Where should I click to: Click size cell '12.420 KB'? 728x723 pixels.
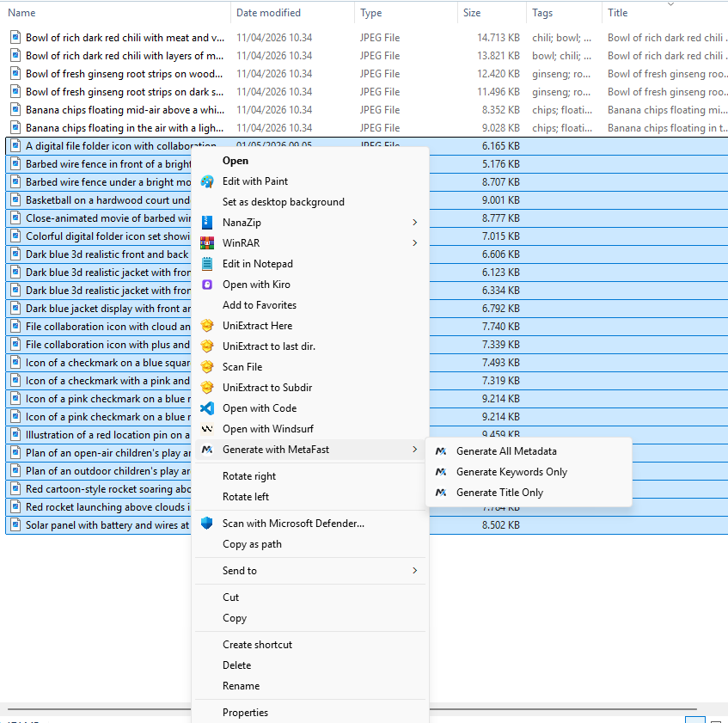(x=499, y=74)
